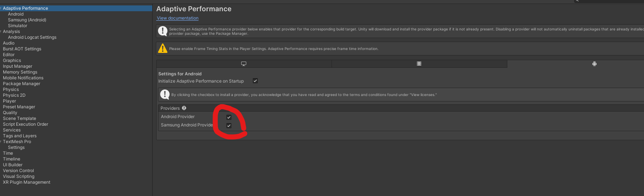The width and height of the screenshot is (644, 196).
Task: Open Package Manager settings
Action: [x=22, y=84]
